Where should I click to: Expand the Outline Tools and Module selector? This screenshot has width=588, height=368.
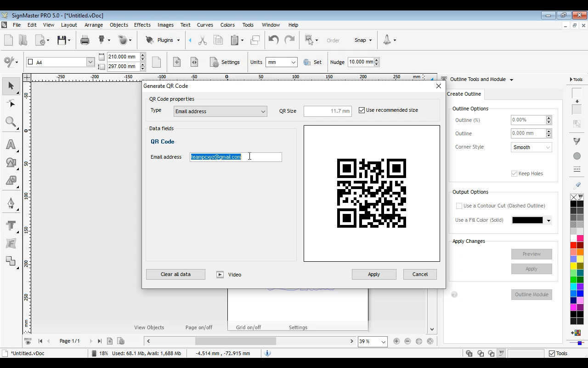[x=511, y=79]
